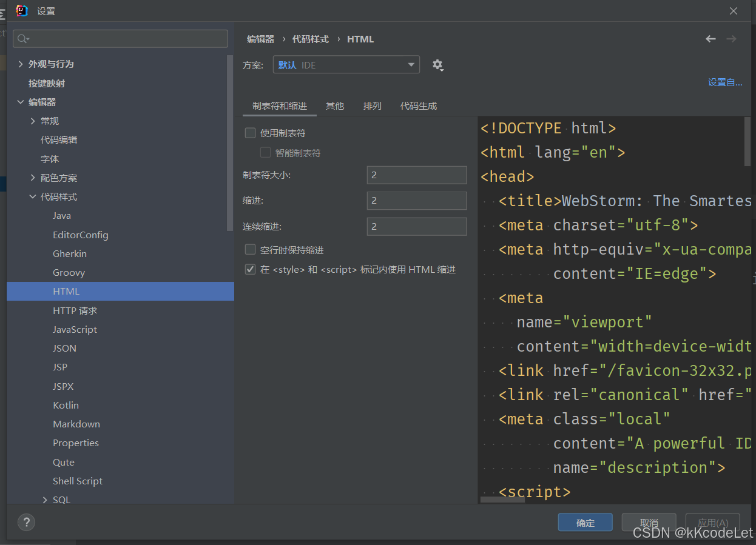This screenshot has width=756, height=545.
Task: Click the settings search input box
Action: pyautogui.click(x=121, y=39)
